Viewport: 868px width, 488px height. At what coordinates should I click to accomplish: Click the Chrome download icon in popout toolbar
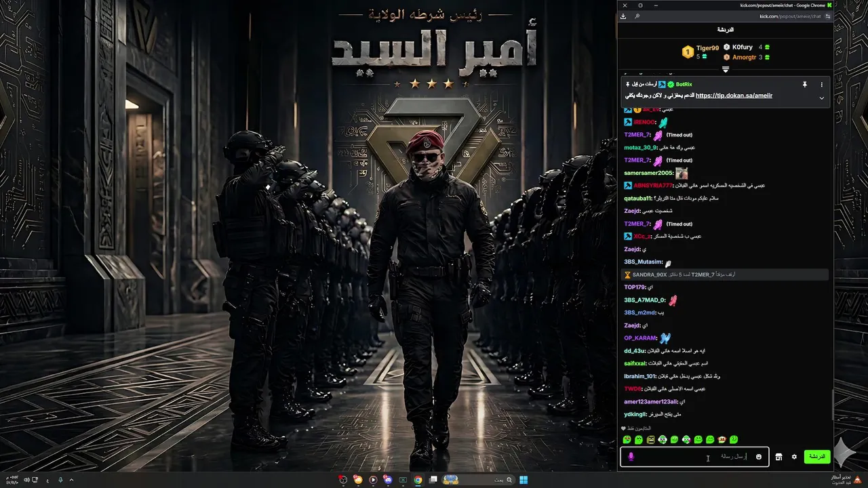(x=623, y=16)
